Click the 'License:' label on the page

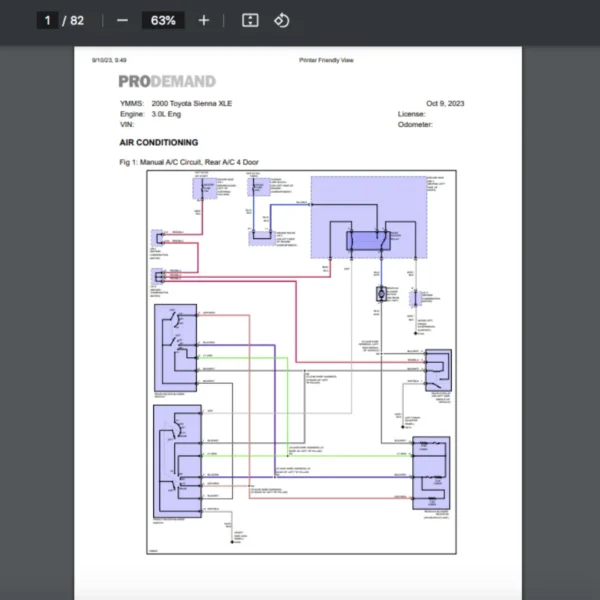411,114
